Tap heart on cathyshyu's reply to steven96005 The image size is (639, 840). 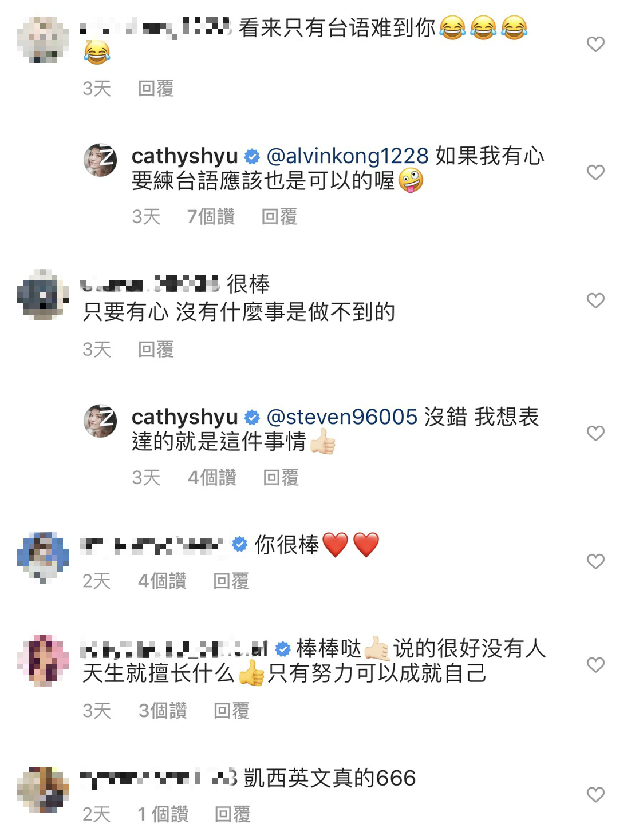[595, 433]
